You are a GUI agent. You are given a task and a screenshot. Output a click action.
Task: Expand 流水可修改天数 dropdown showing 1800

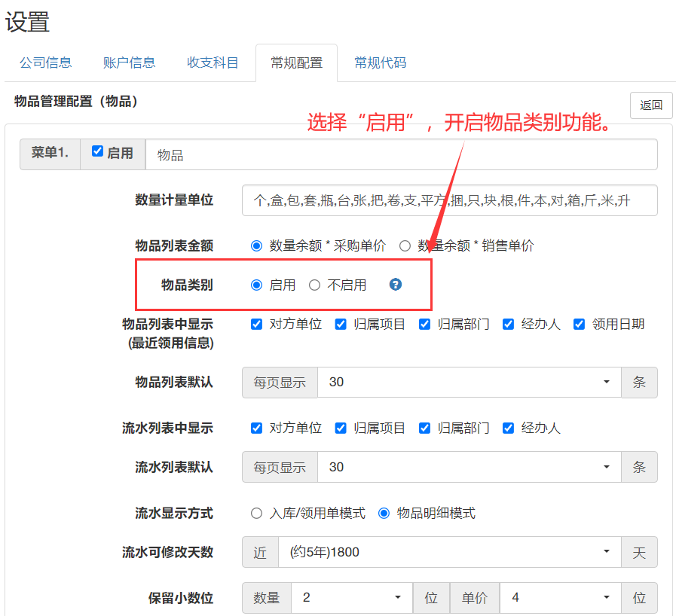click(449, 552)
